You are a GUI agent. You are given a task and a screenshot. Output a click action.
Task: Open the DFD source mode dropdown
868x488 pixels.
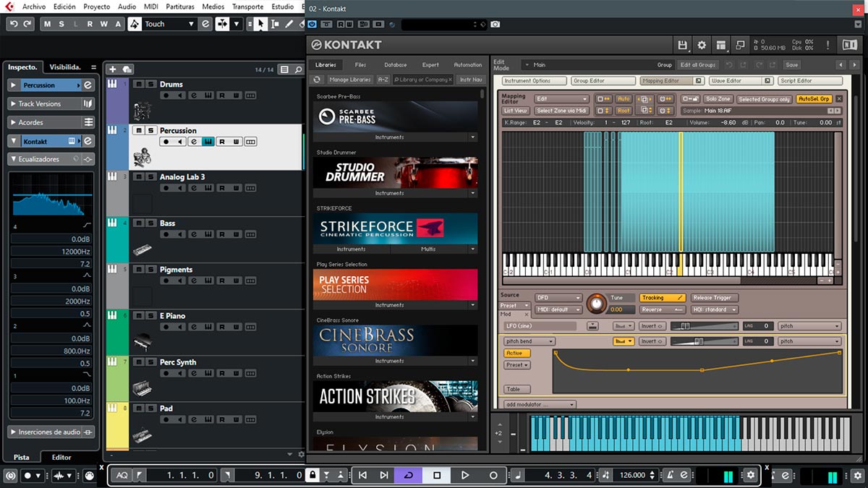(558, 298)
